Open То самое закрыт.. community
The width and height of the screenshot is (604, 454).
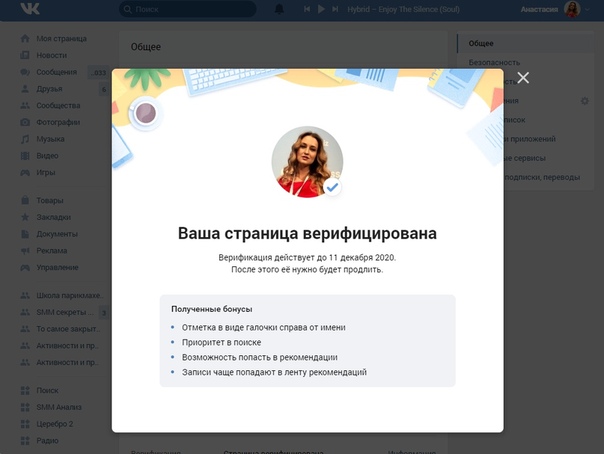coord(68,329)
